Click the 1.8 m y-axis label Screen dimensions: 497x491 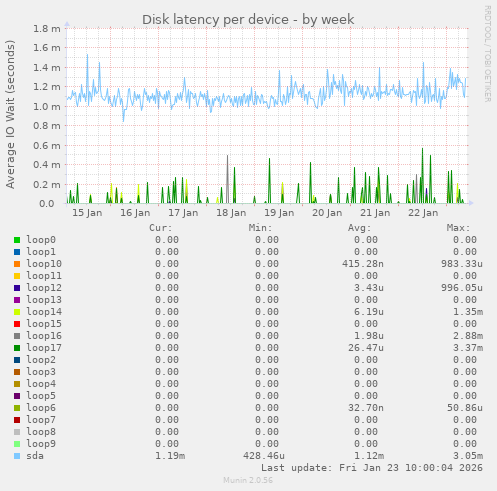(47, 29)
